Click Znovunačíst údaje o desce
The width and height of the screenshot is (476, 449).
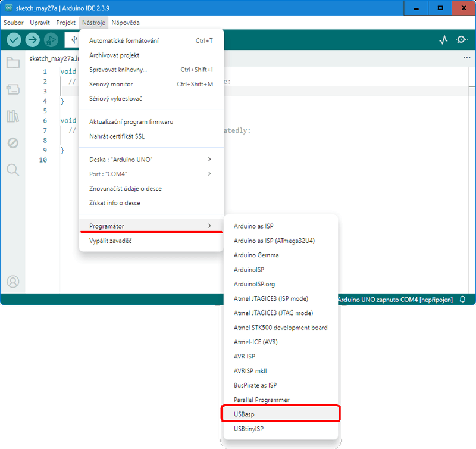pyautogui.click(x=151, y=189)
